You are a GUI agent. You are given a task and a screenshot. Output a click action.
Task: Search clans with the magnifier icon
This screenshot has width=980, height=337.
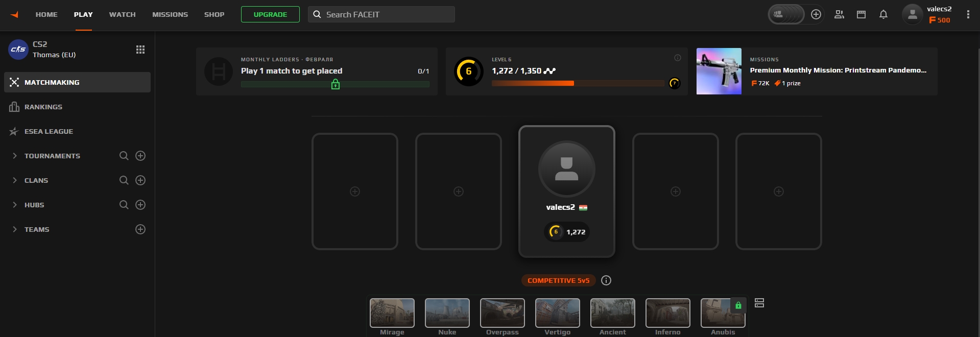[x=124, y=180]
